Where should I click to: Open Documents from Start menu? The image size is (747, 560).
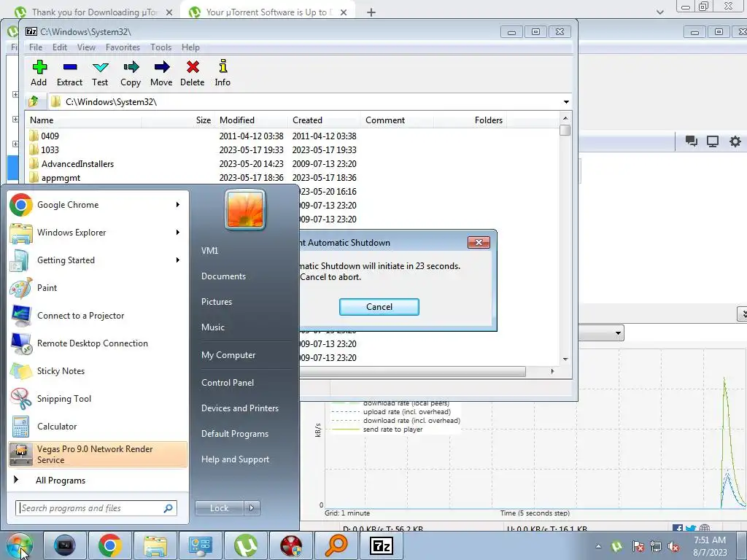point(223,276)
